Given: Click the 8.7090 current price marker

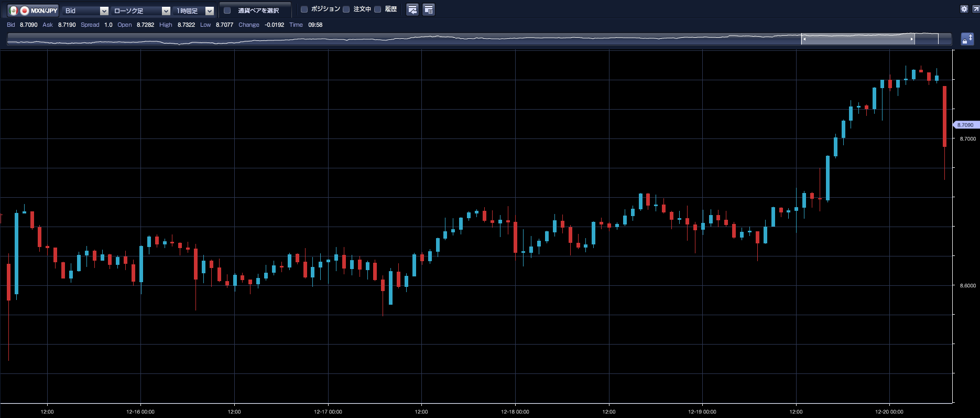Looking at the screenshot, I should 965,125.
